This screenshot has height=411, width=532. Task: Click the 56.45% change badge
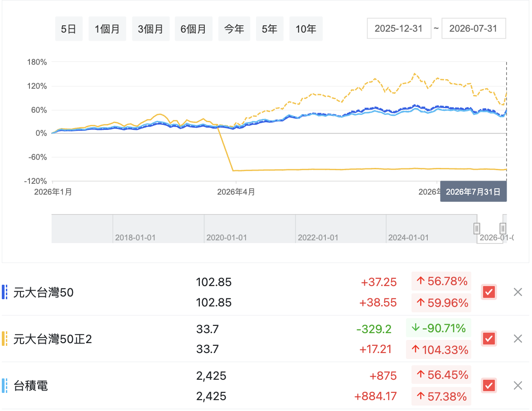point(441,375)
